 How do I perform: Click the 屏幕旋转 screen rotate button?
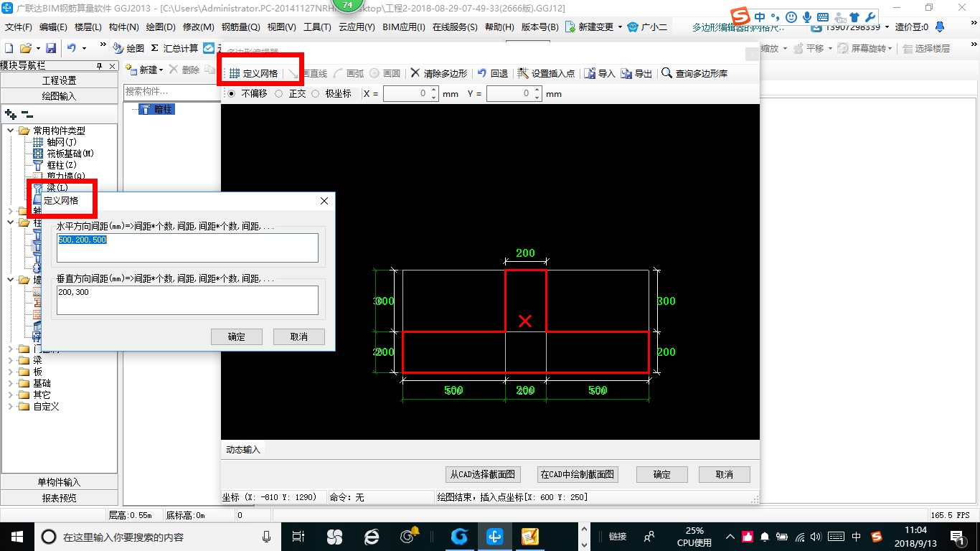867,48
